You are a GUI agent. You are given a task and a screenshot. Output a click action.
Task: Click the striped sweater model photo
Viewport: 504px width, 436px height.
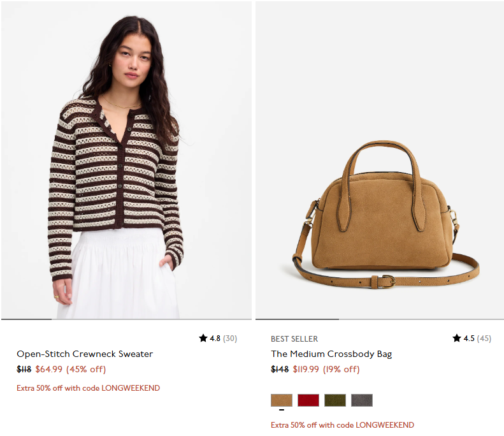click(126, 160)
